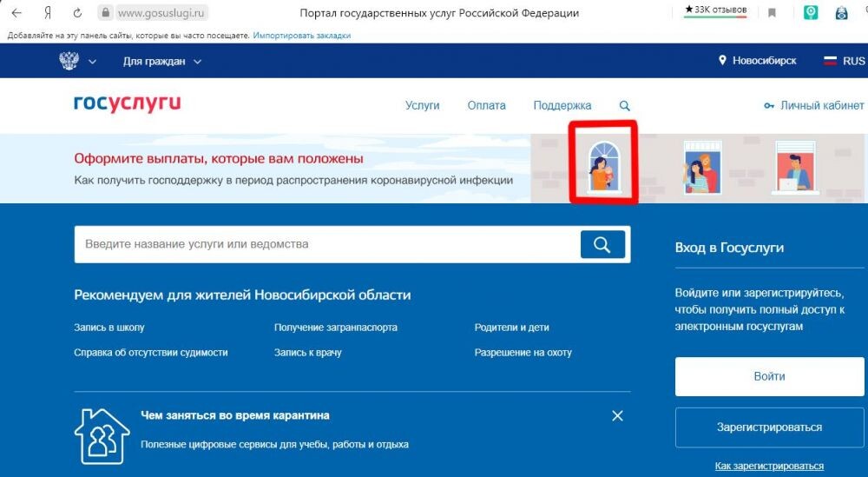The height and width of the screenshot is (477, 868).
Task: Click the padlock site security icon
Action: click(105, 12)
